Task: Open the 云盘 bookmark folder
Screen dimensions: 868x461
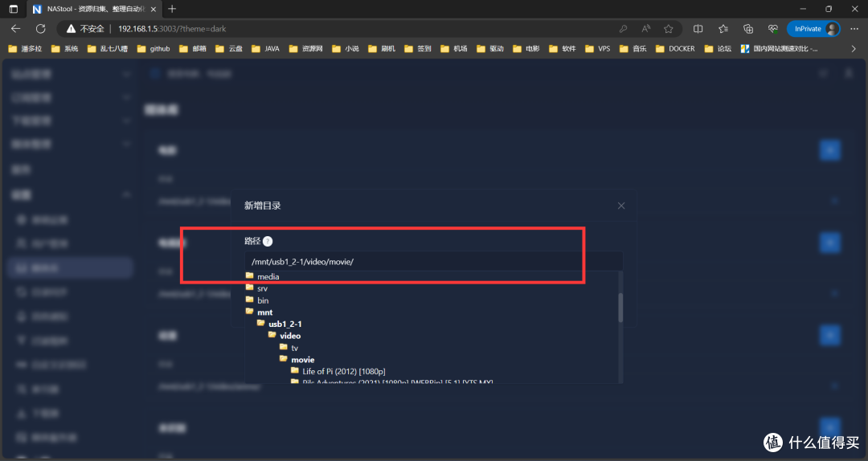Action: click(229, 49)
